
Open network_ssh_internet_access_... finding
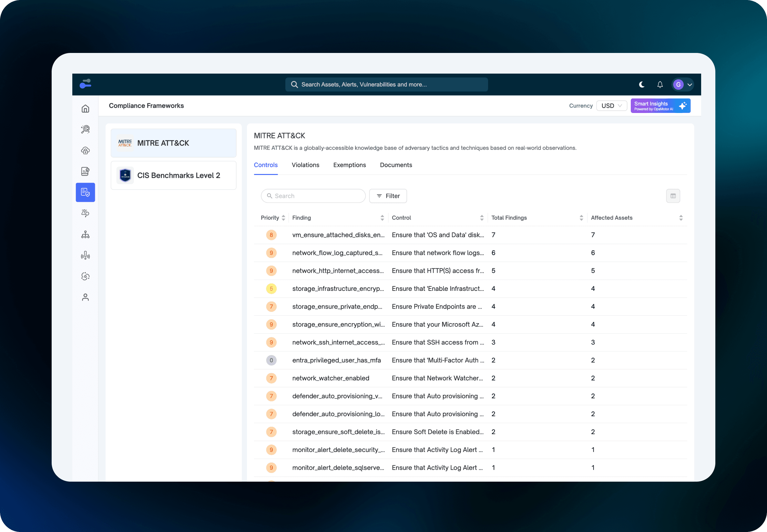tap(338, 342)
